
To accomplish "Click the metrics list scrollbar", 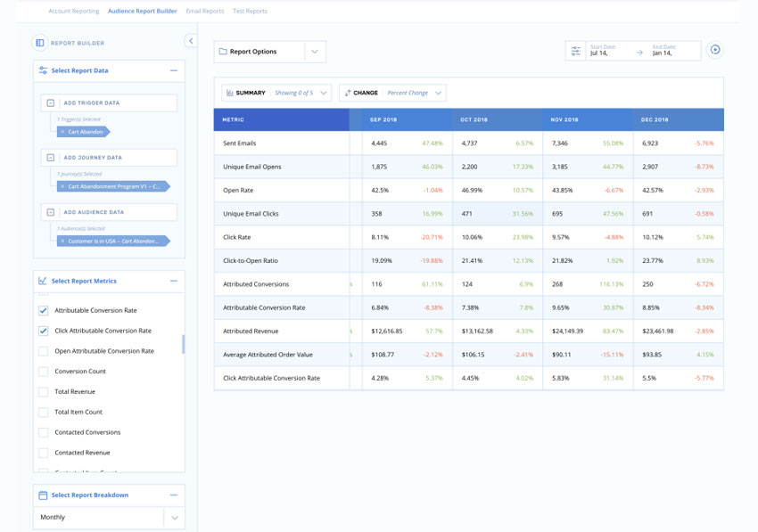I will (183, 344).
